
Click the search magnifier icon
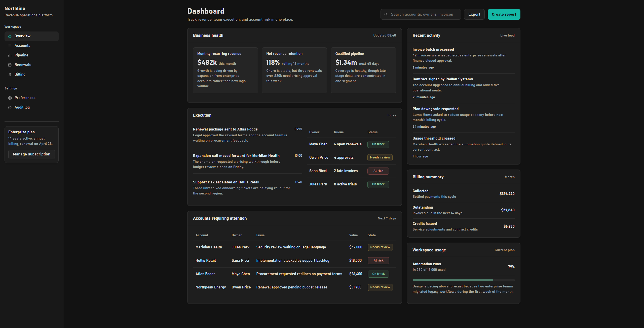[386, 15]
